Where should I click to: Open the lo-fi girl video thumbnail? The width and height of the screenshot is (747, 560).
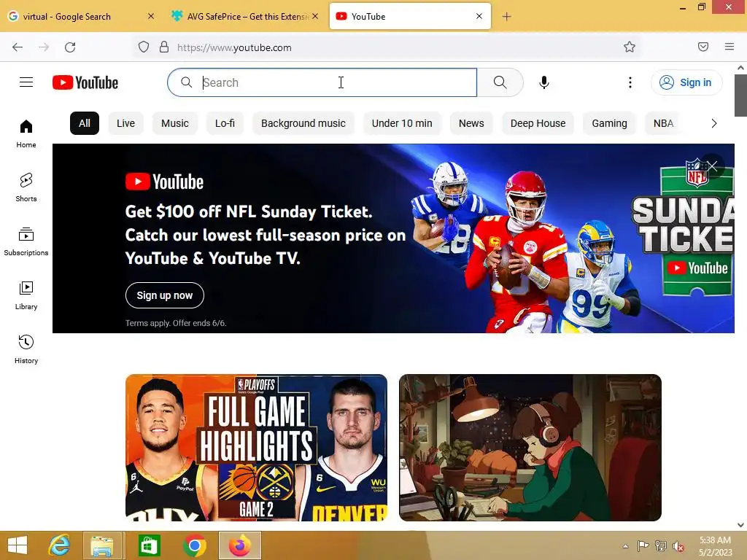coord(530,448)
